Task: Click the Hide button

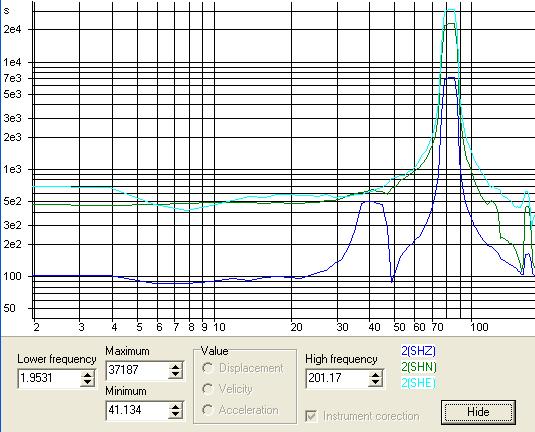Action: (478, 412)
